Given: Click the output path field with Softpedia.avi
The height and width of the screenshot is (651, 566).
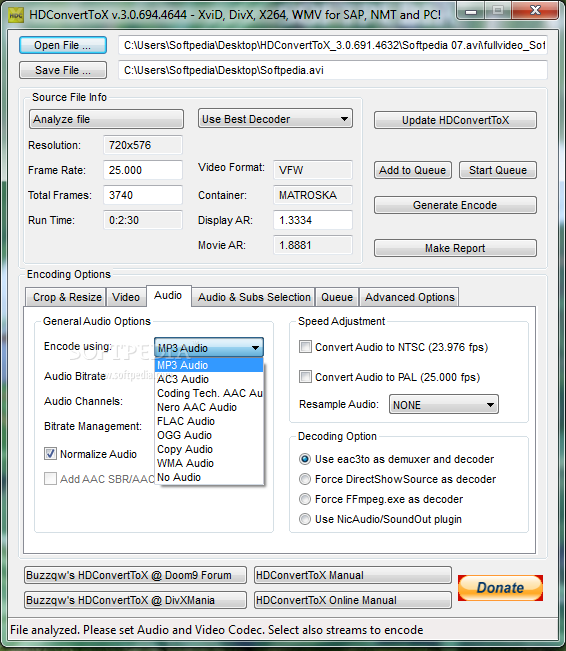Looking at the screenshot, I should click(x=333, y=70).
